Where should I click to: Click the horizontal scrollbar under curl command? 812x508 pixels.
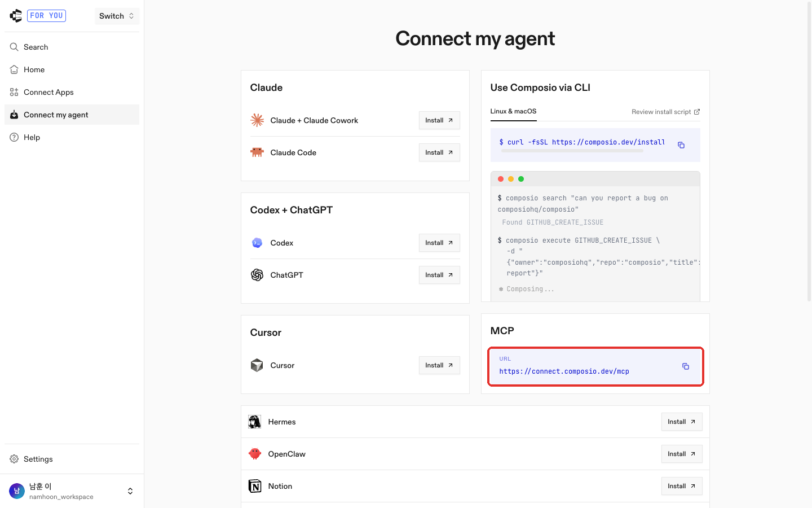coord(572,151)
